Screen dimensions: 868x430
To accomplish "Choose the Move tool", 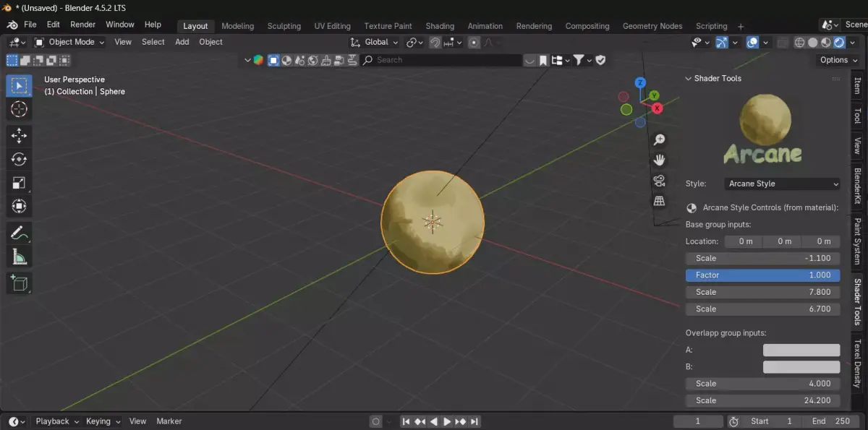I will 20,136.
